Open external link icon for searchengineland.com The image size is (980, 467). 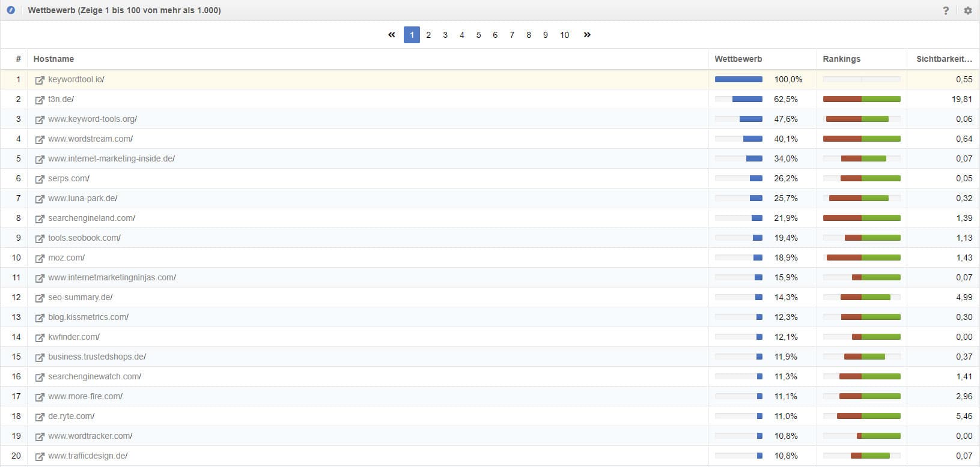tap(40, 218)
